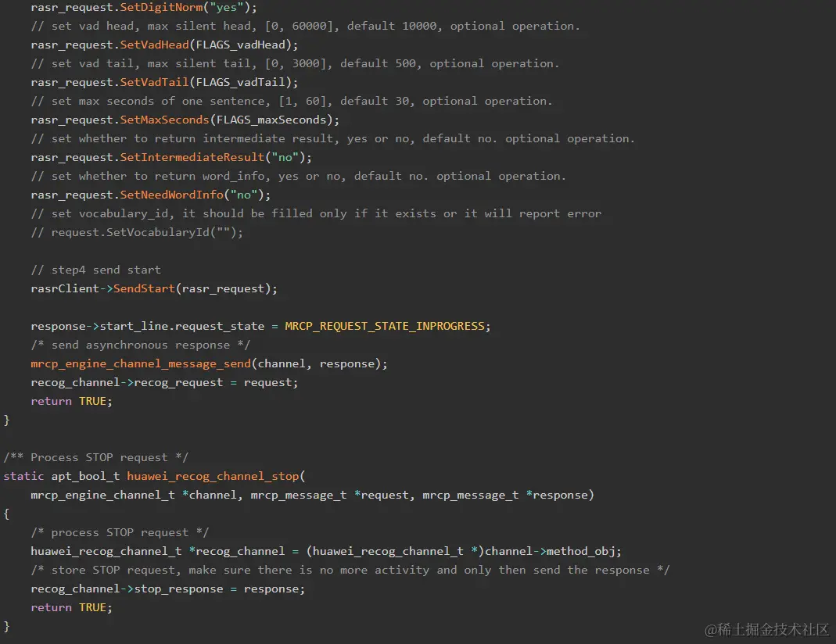
Task: Click the send asynchronous response comment
Action: point(140,345)
